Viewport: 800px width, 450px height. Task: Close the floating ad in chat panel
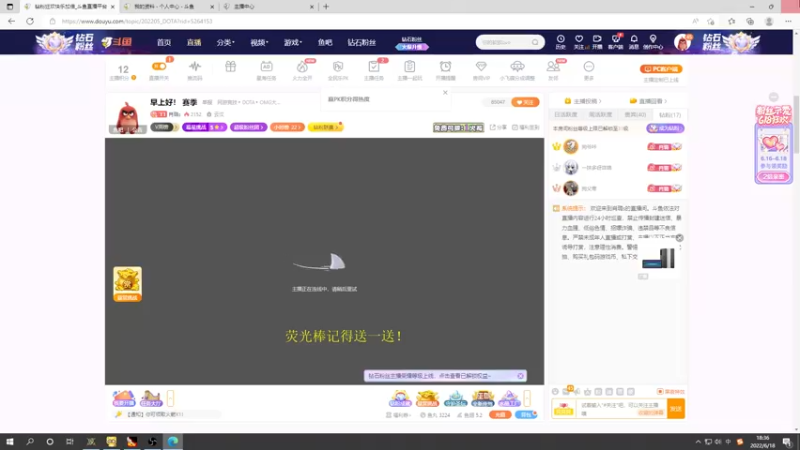point(679,238)
